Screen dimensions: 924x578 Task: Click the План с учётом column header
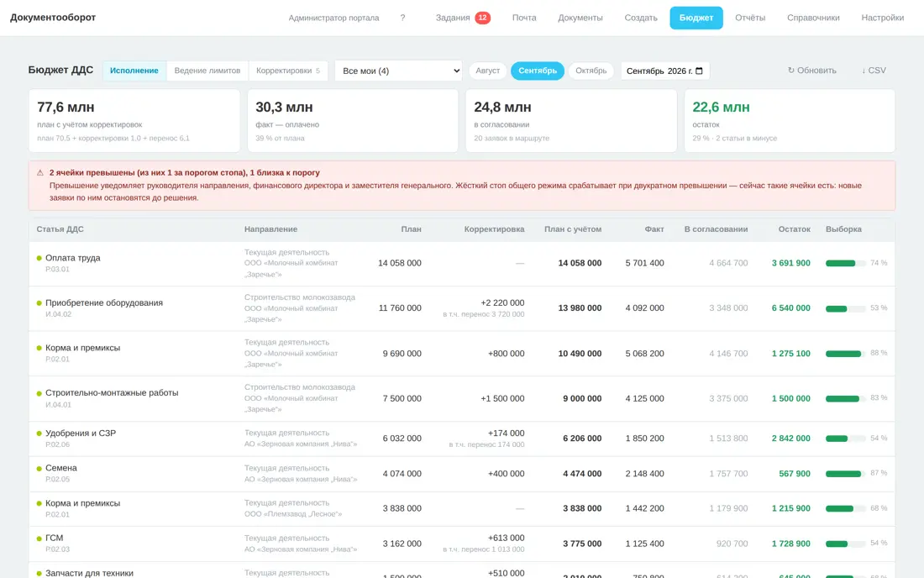click(x=573, y=229)
